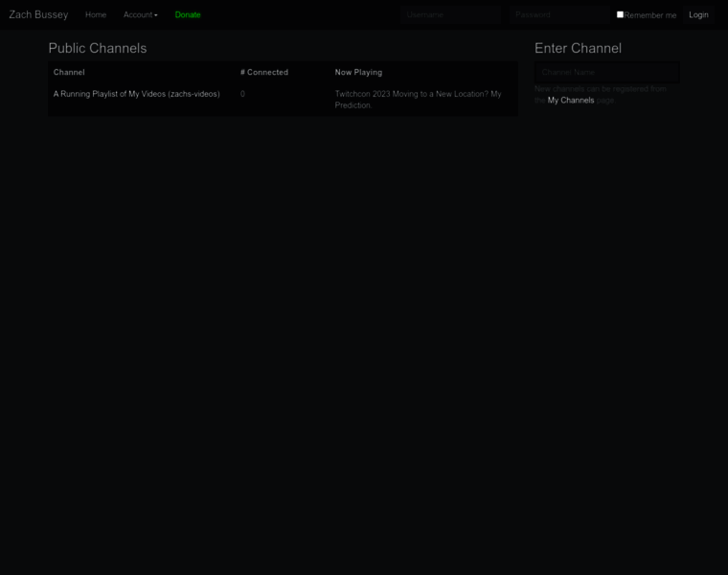Open the green Donate link
Viewport: 728px width, 575px height.
pyautogui.click(x=188, y=14)
